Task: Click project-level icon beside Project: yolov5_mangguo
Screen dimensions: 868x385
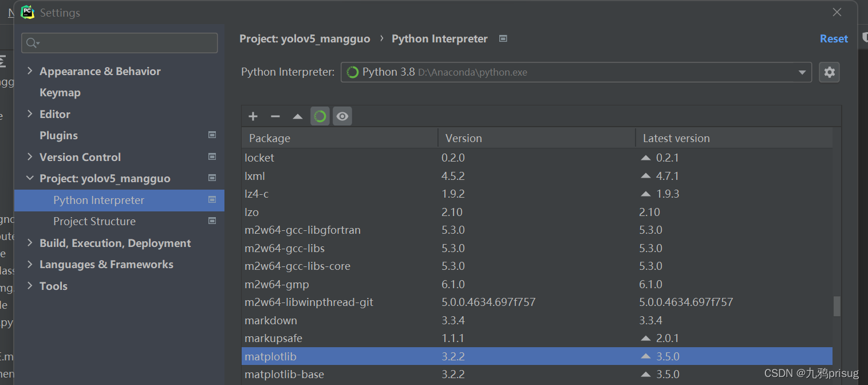Action: (x=212, y=178)
